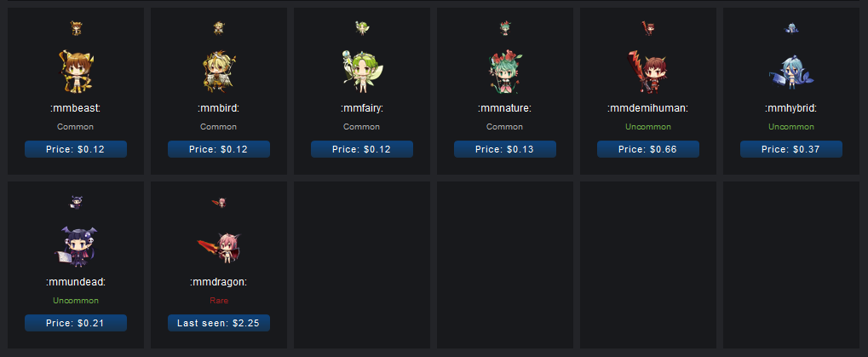The image size is (868, 357).
Task: Click the small mmundead emoticon icon
Action: [x=76, y=202]
